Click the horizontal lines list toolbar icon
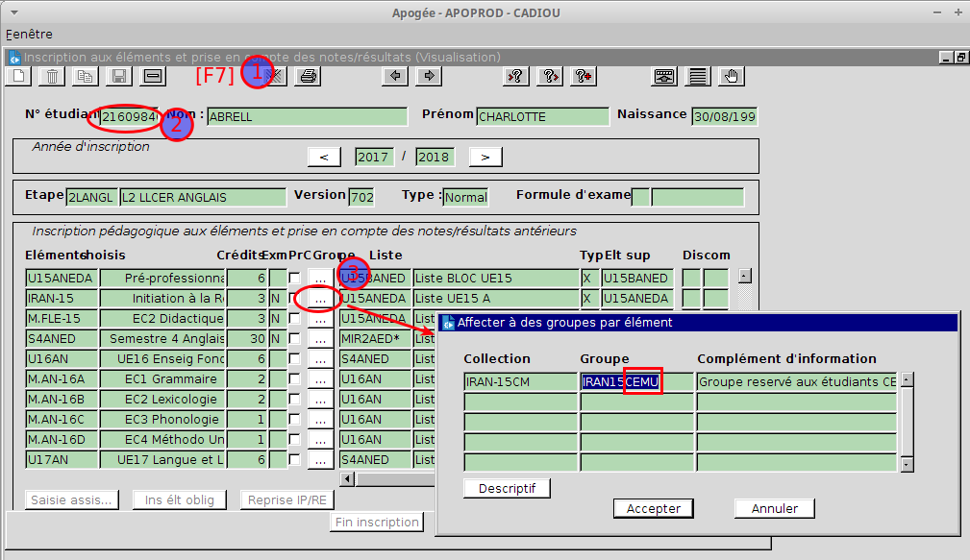The height and width of the screenshot is (560, 970). 698,76
